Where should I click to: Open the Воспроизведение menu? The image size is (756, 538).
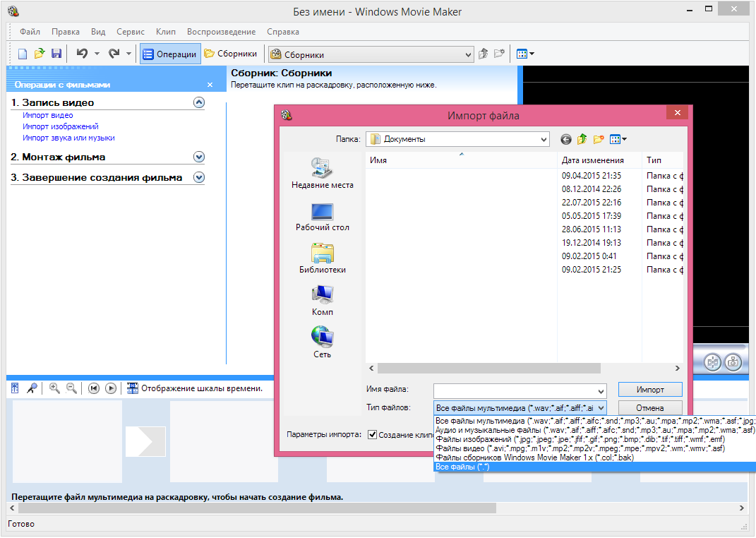point(222,32)
